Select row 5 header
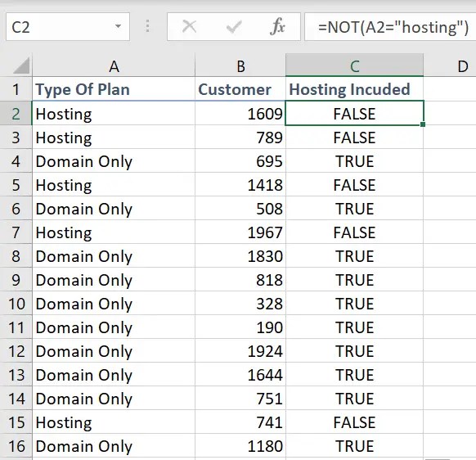Viewport: 476px width, 460px height. point(16,185)
